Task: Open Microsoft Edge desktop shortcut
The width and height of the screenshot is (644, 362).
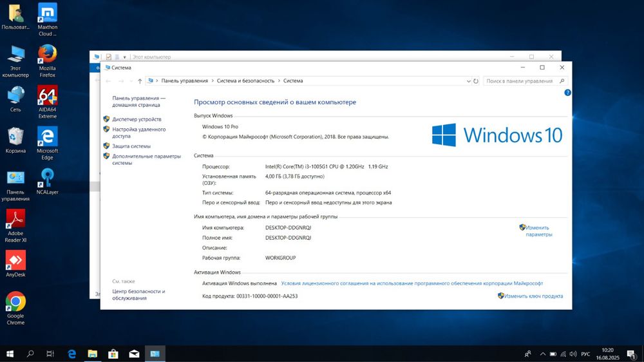Action: point(47,143)
